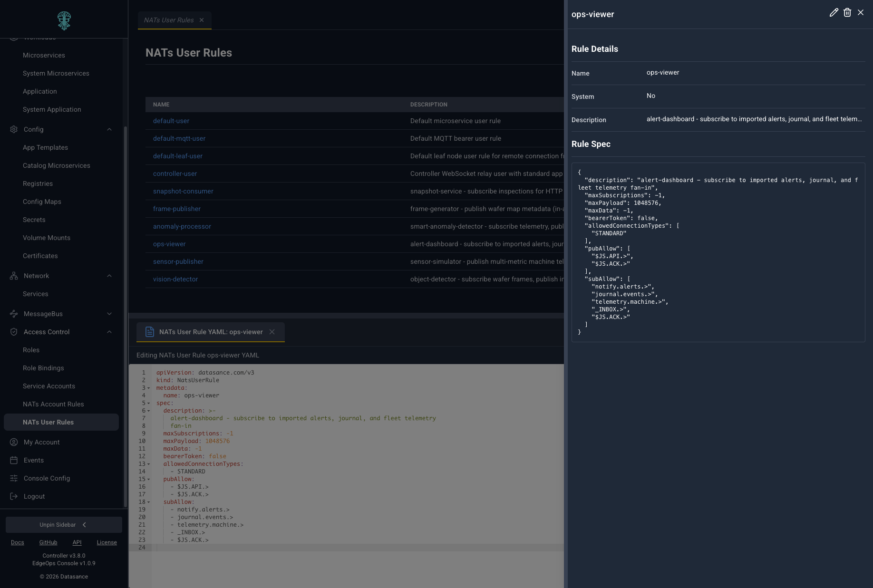This screenshot has width=873, height=588.
Task: Open the License link
Action: [107, 542]
